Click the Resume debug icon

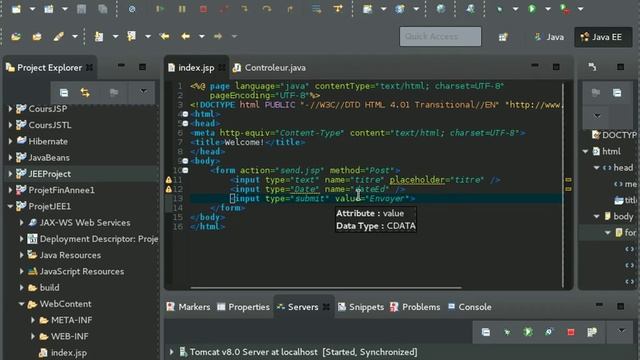point(160,9)
